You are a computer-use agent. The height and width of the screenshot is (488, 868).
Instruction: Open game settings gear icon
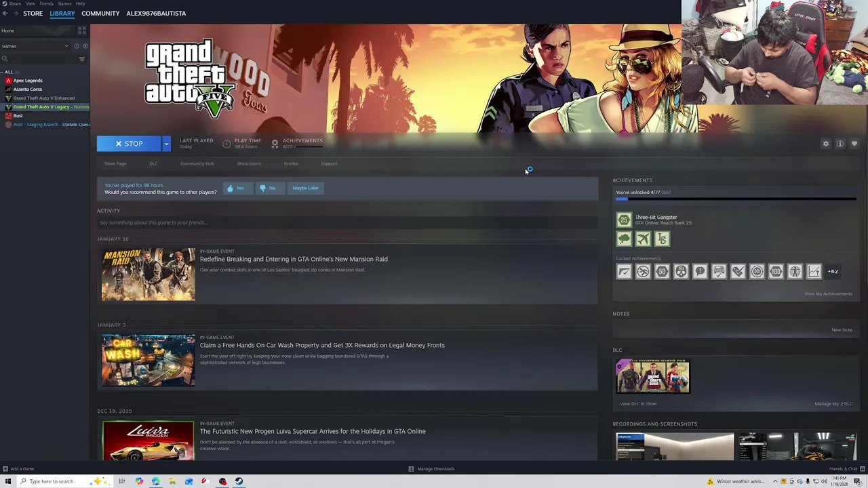(826, 144)
